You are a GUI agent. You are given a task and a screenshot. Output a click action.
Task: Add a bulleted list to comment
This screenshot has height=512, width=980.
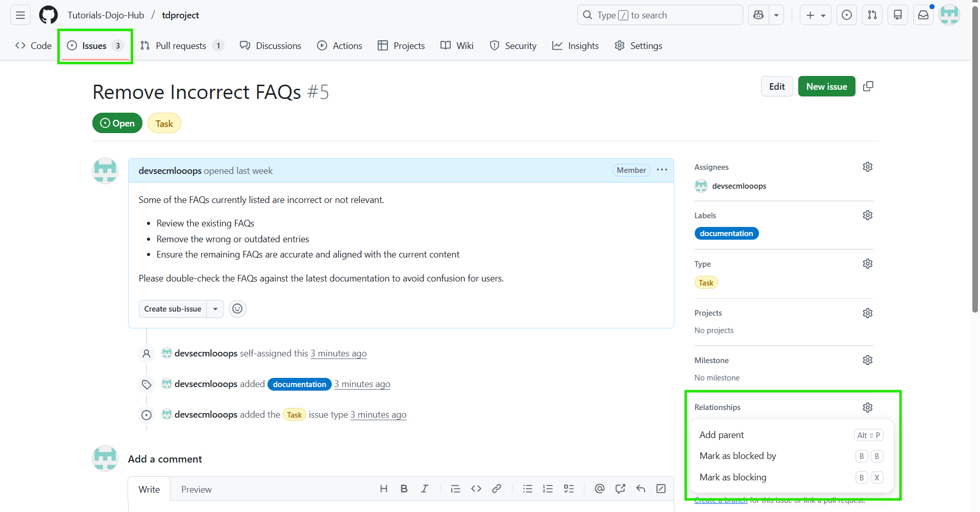(x=527, y=489)
